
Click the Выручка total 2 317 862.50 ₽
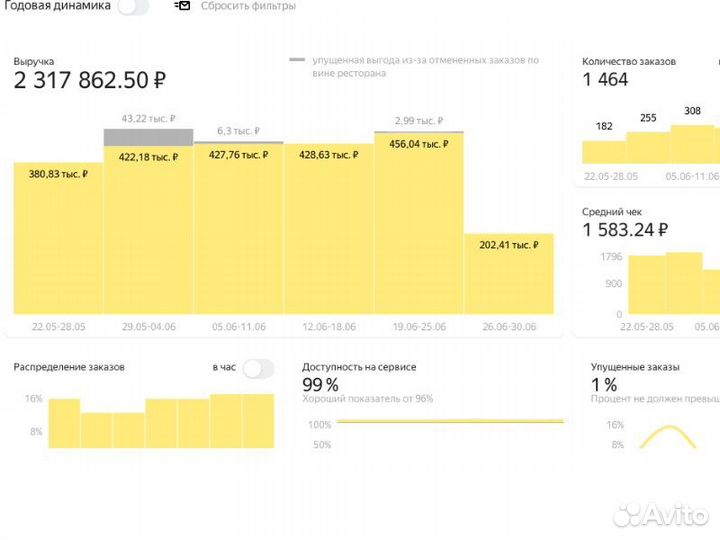click(90, 81)
